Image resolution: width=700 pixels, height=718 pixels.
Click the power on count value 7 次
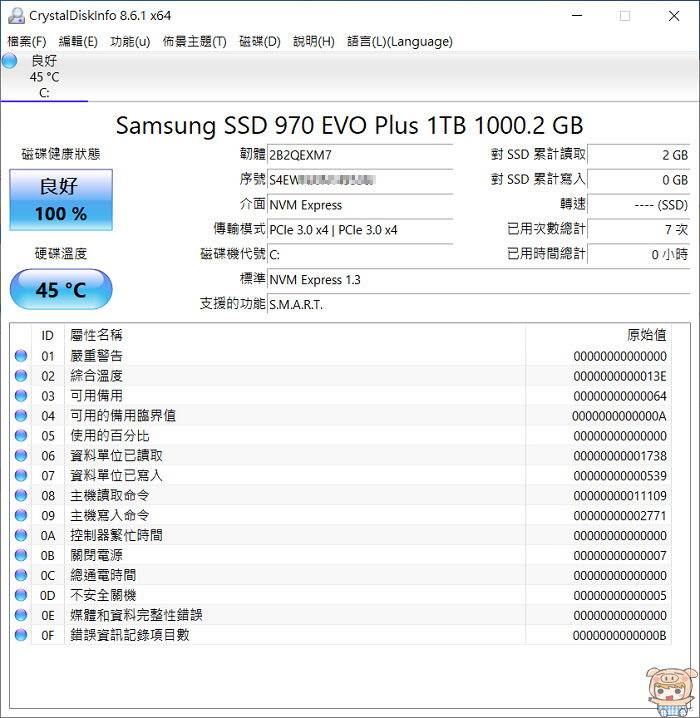coord(639,229)
